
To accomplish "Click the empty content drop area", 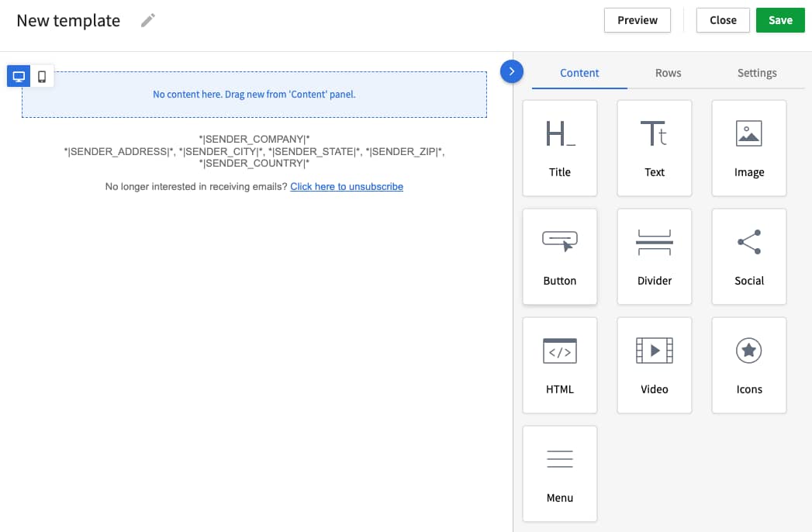I will point(254,93).
